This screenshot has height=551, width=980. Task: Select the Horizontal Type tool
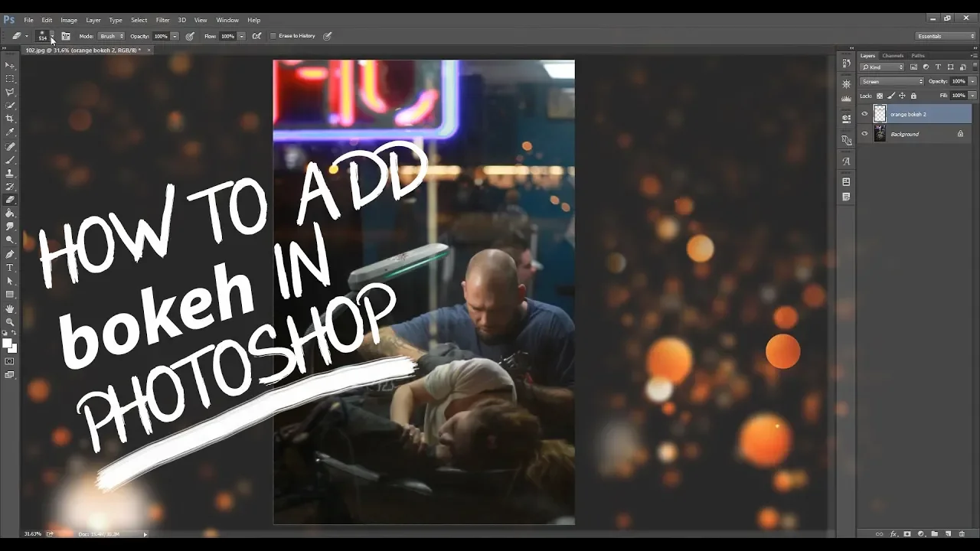point(10,268)
